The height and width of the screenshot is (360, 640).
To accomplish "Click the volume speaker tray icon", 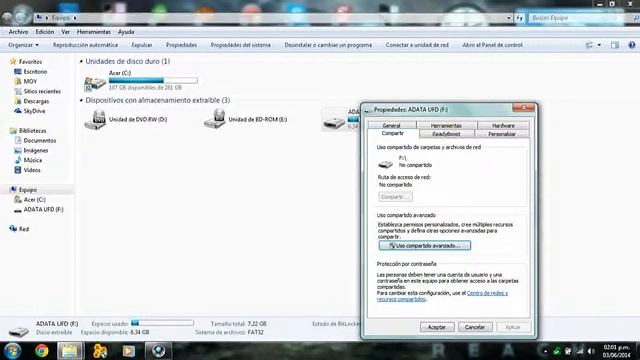I will click(x=591, y=351).
